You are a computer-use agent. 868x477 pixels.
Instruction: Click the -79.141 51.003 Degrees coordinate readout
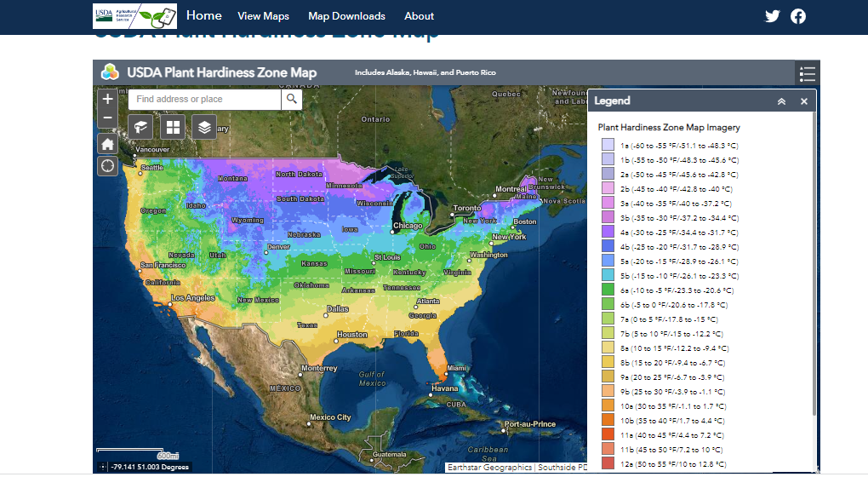coord(150,467)
